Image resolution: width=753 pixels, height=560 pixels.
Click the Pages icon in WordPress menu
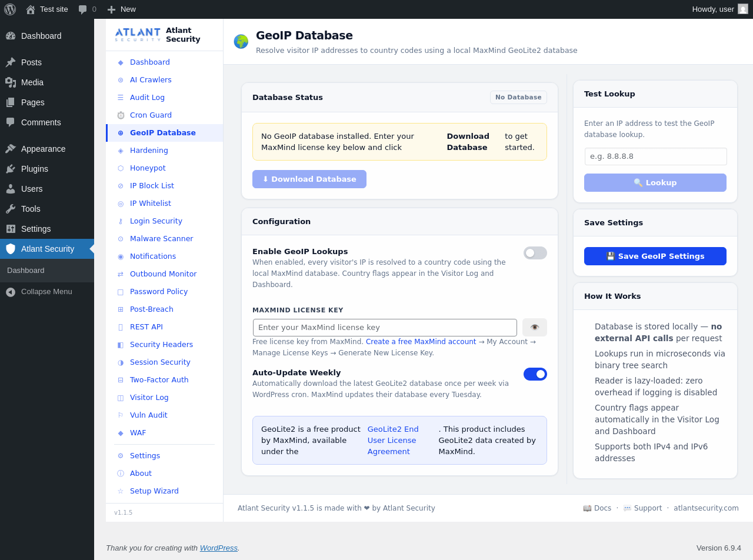11,102
